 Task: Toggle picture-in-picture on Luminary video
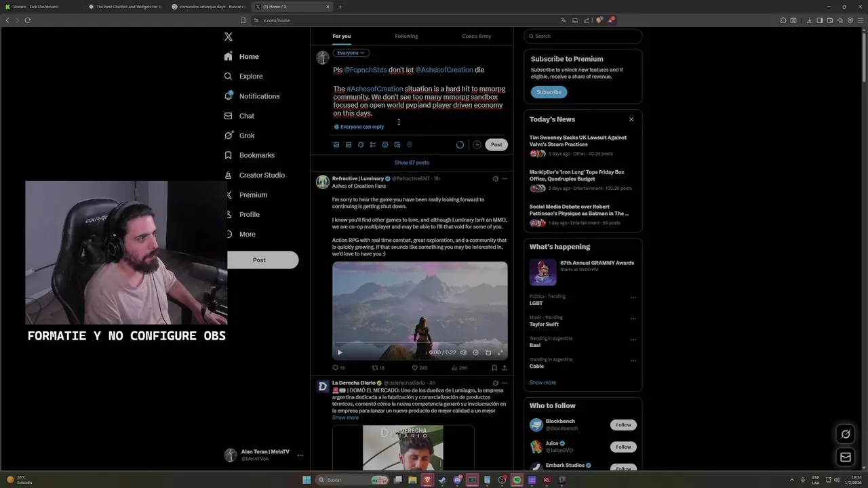coord(488,352)
